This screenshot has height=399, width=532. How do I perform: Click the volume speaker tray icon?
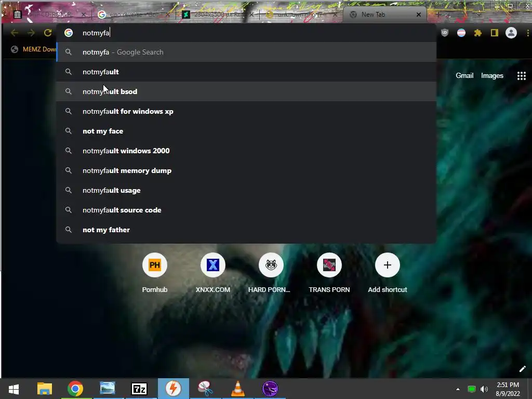tap(484, 389)
